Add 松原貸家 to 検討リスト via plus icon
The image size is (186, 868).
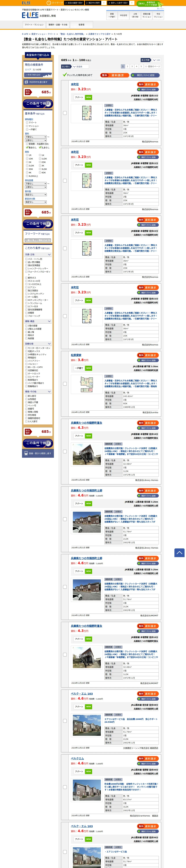[x=148, y=360]
